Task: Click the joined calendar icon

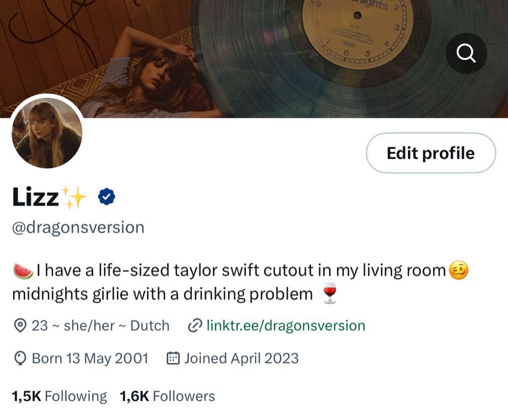Action: coord(173,358)
